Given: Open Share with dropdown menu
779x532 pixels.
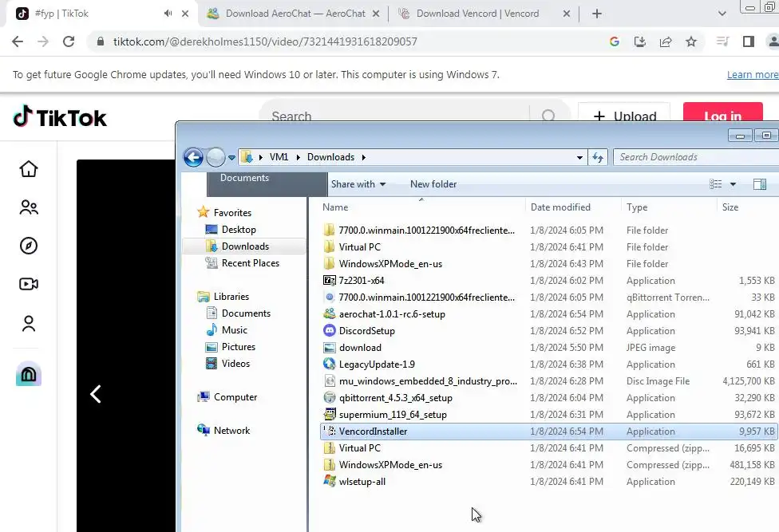Looking at the screenshot, I should (x=358, y=184).
